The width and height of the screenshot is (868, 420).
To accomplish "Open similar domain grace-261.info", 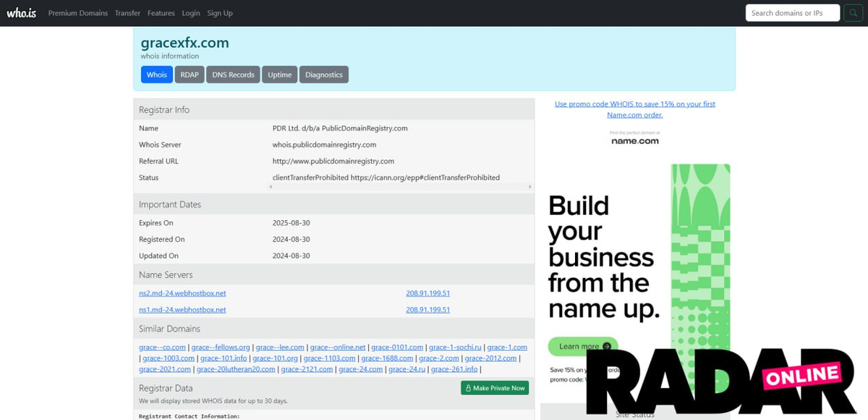I will pyautogui.click(x=454, y=369).
